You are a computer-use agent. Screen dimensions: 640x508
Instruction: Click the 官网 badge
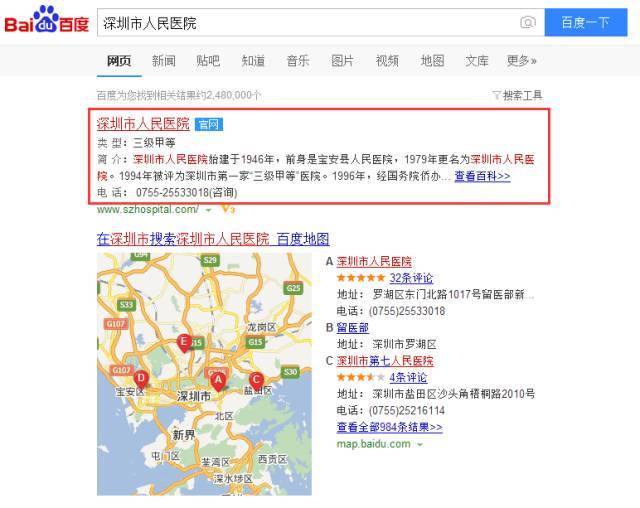209,124
